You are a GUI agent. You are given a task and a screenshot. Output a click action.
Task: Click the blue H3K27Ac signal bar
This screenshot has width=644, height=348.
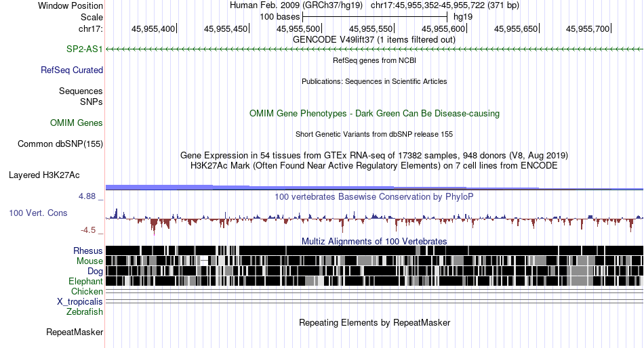(x=375, y=188)
